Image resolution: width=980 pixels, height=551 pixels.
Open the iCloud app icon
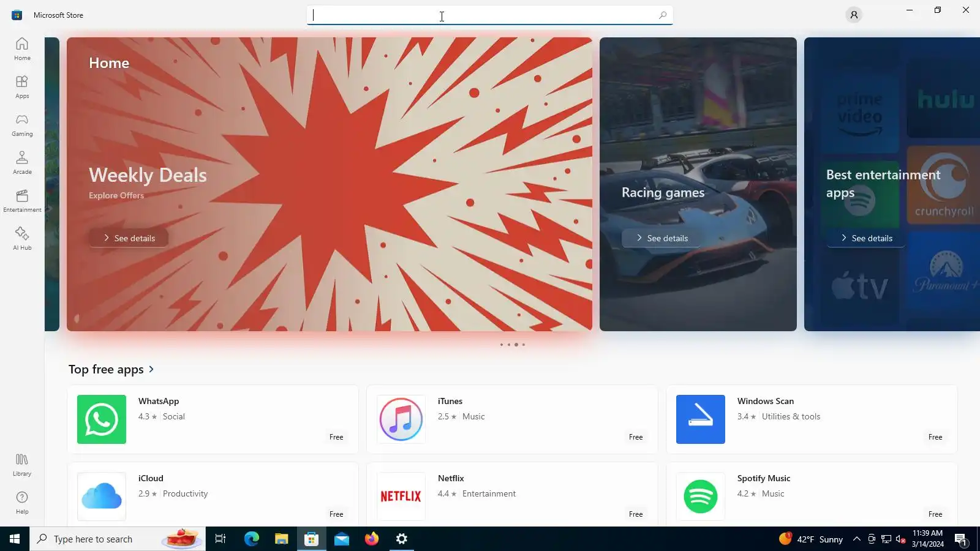click(x=102, y=497)
